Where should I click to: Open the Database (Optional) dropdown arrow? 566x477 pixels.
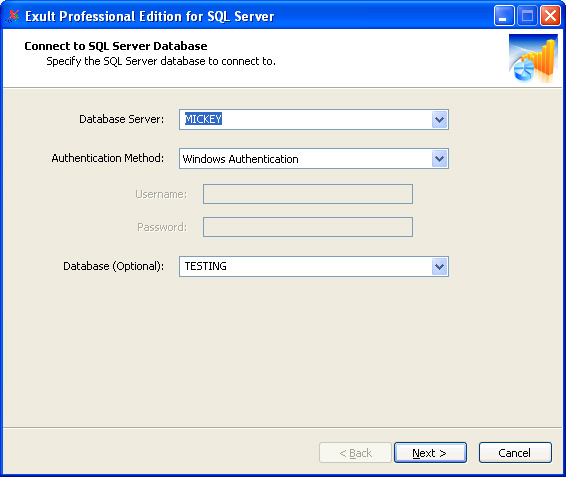click(x=439, y=266)
